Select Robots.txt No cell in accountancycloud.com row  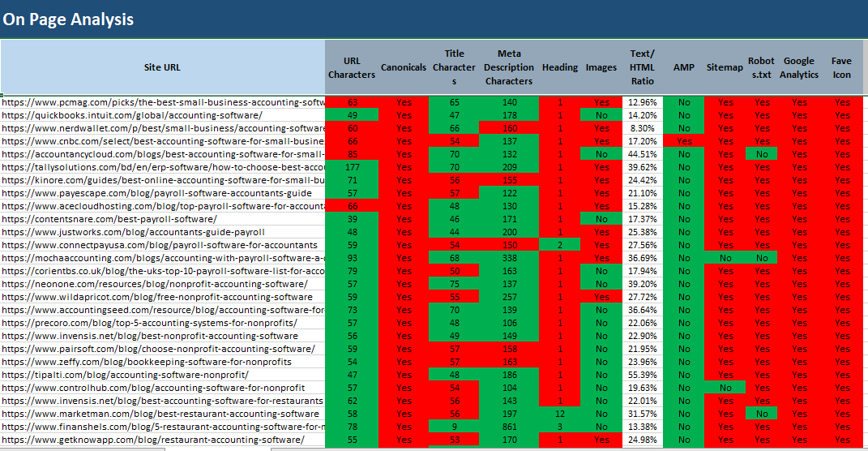[x=762, y=154]
